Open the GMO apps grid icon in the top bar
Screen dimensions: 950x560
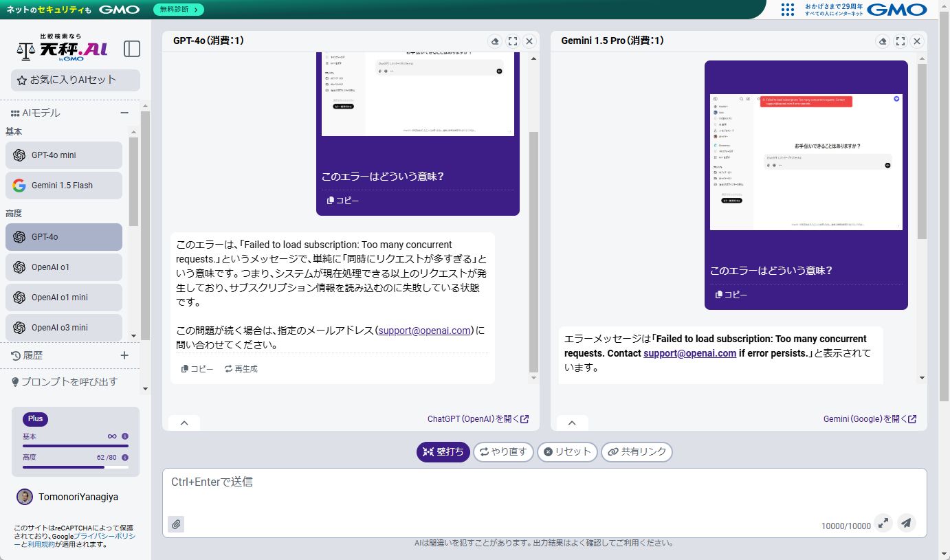coord(787,10)
